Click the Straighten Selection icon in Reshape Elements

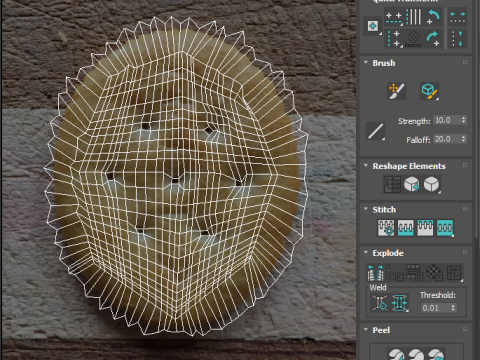click(x=392, y=184)
